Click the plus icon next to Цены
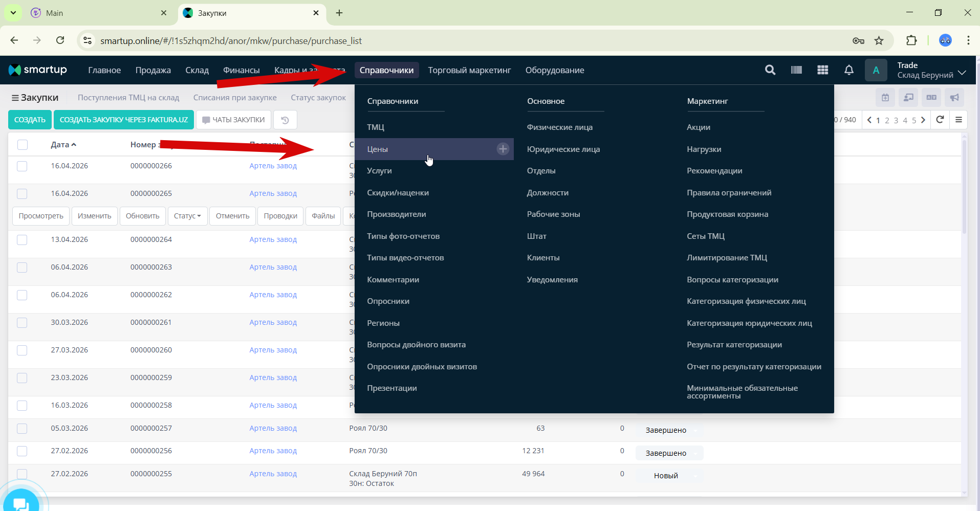Image resolution: width=980 pixels, height=511 pixels. click(x=503, y=149)
